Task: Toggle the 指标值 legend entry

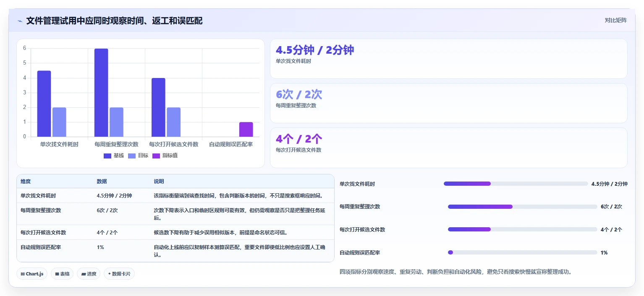Action: click(x=165, y=156)
